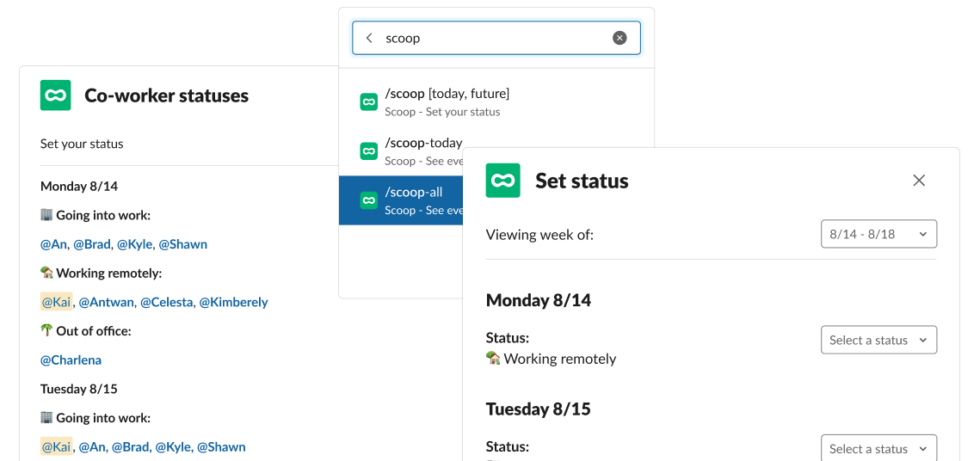Click the Scoop logo beside Co-worker statuses
The width and height of the screenshot is (980, 461).
tap(56, 95)
